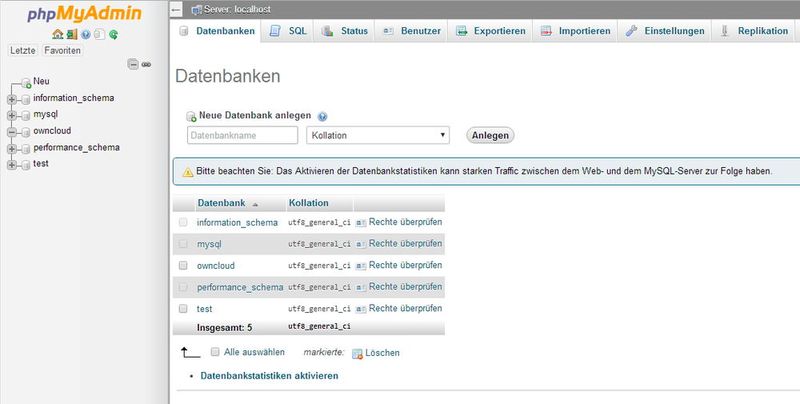Click the test database icon in sidebar

tap(26, 165)
